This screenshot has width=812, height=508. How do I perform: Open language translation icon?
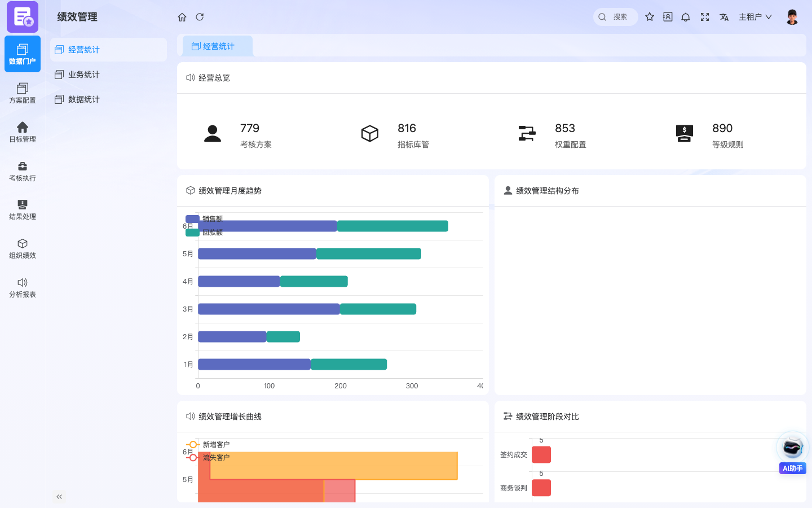(x=724, y=17)
